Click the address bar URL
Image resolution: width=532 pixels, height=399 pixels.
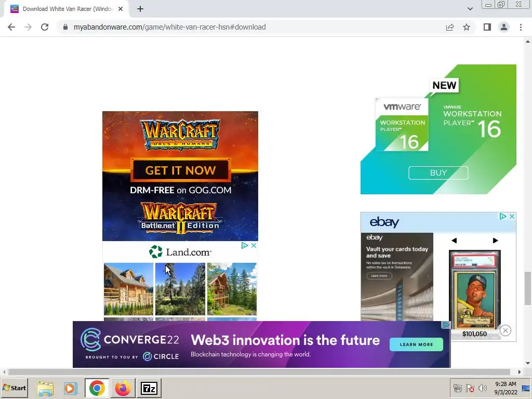170,27
